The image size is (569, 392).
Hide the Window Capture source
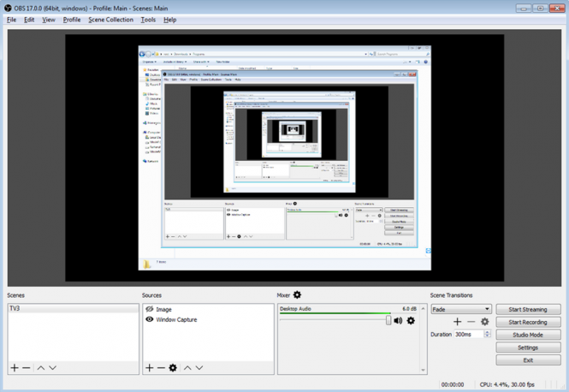coord(150,319)
